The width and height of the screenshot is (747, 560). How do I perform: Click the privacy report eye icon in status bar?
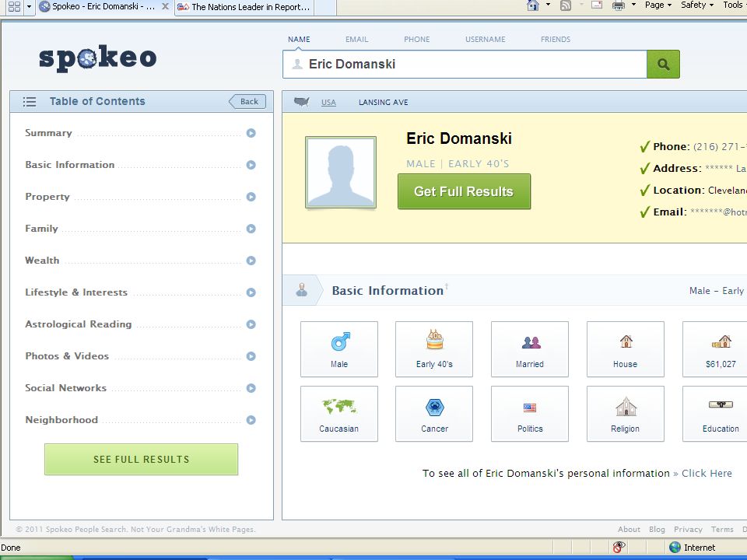pos(619,547)
